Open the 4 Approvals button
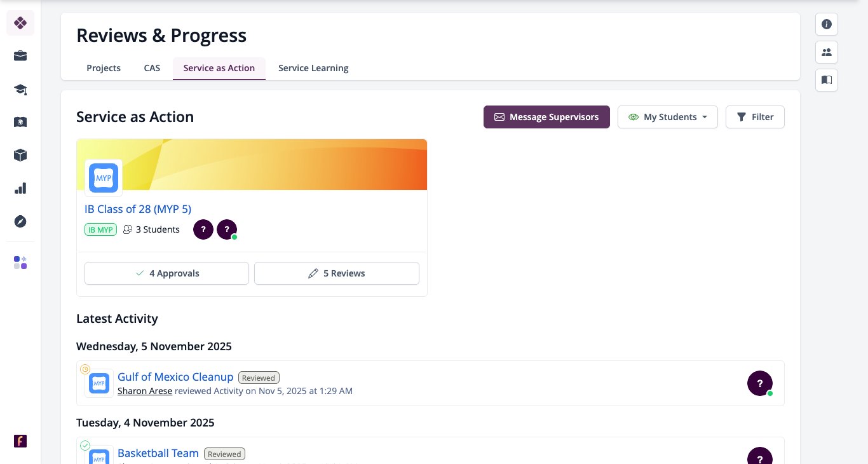868x464 pixels. click(166, 273)
